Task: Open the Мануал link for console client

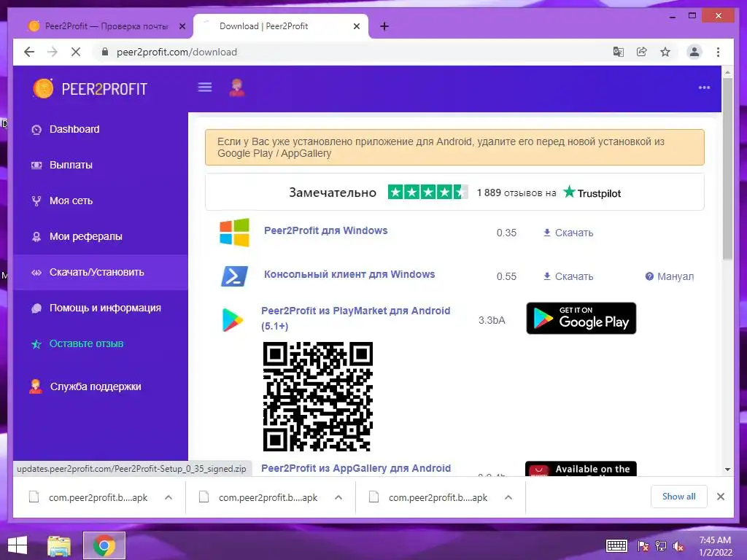Action: (670, 276)
